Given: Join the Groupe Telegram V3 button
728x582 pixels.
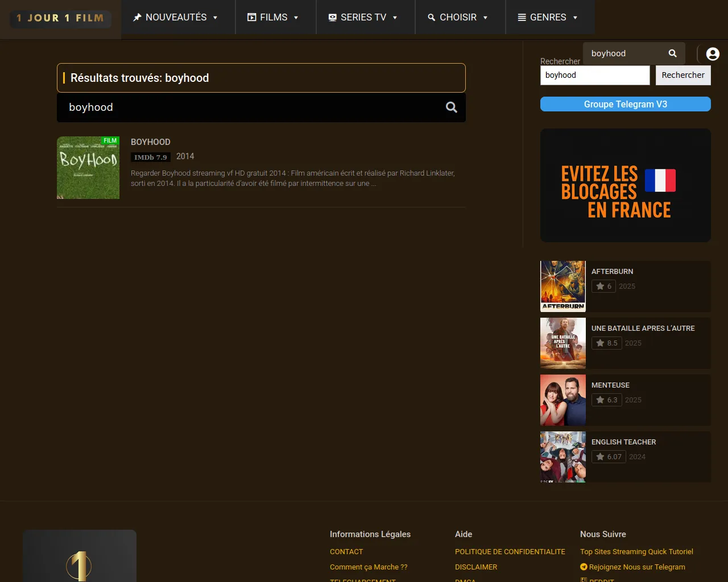Looking at the screenshot, I should point(626,104).
